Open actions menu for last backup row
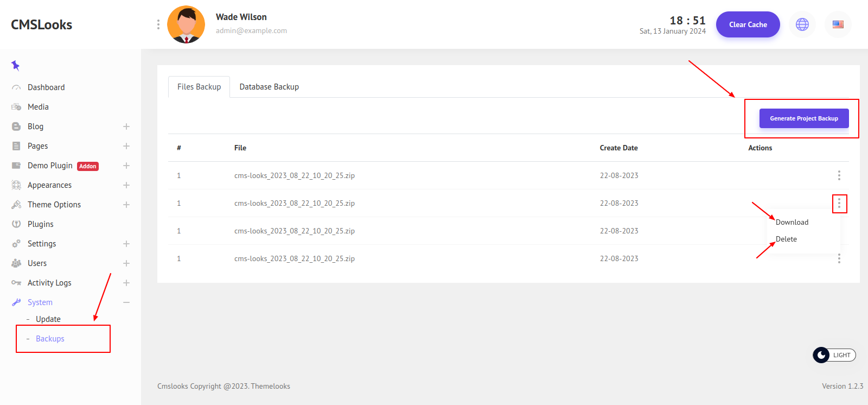The width and height of the screenshot is (868, 405). point(839,259)
